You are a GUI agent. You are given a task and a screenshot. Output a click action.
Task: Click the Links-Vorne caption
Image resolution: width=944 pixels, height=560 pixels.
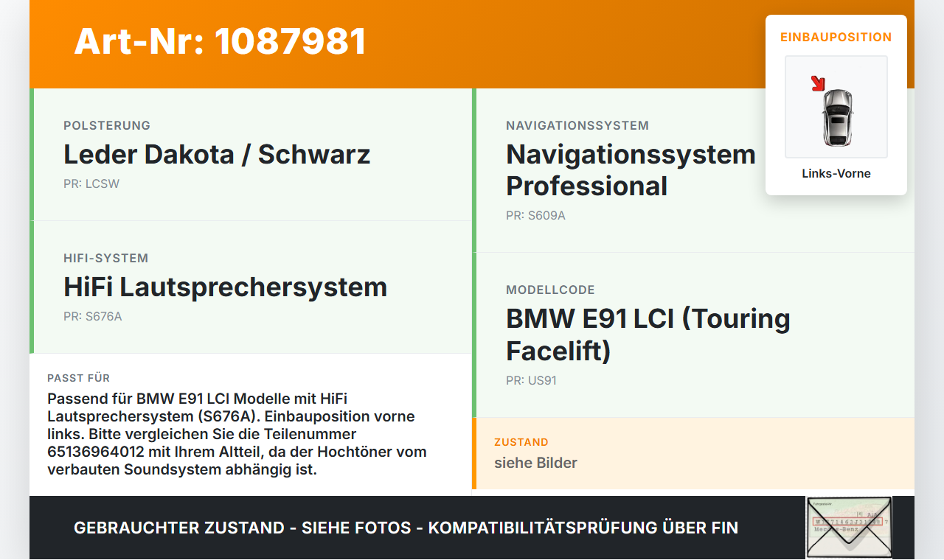tap(836, 174)
